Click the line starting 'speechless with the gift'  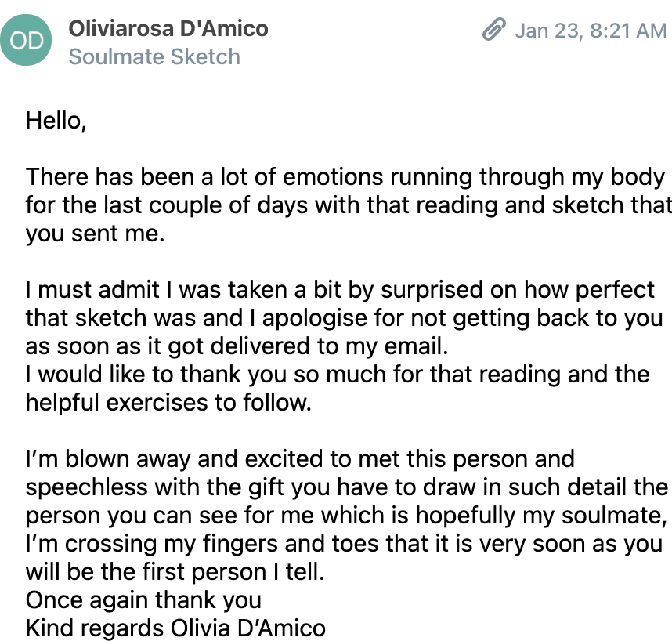click(347, 487)
